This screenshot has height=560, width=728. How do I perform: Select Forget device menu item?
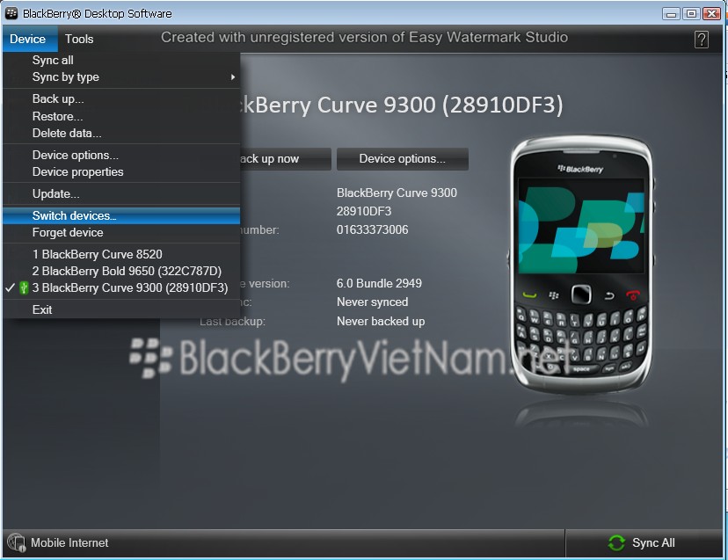[121, 233]
